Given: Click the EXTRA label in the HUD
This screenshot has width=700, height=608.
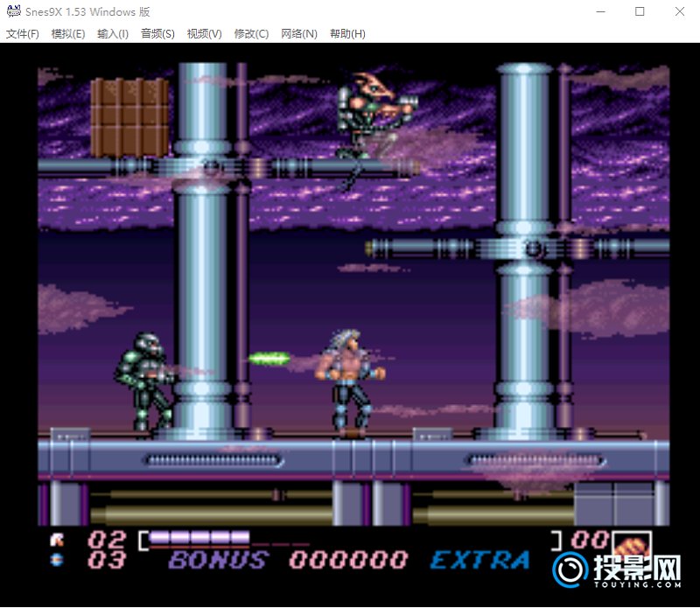Looking at the screenshot, I should 479,560.
